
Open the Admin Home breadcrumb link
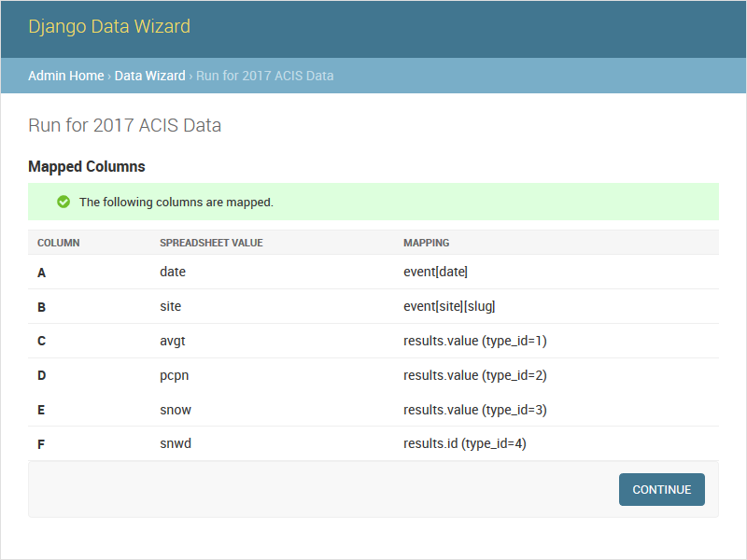click(x=66, y=76)
